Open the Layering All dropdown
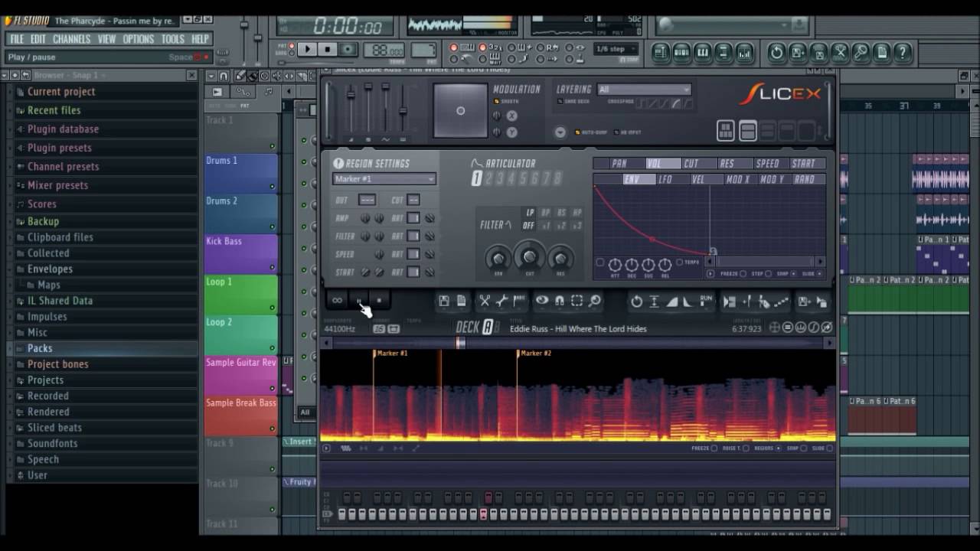The width and height of the screenshot is (980, 551). 644,90
